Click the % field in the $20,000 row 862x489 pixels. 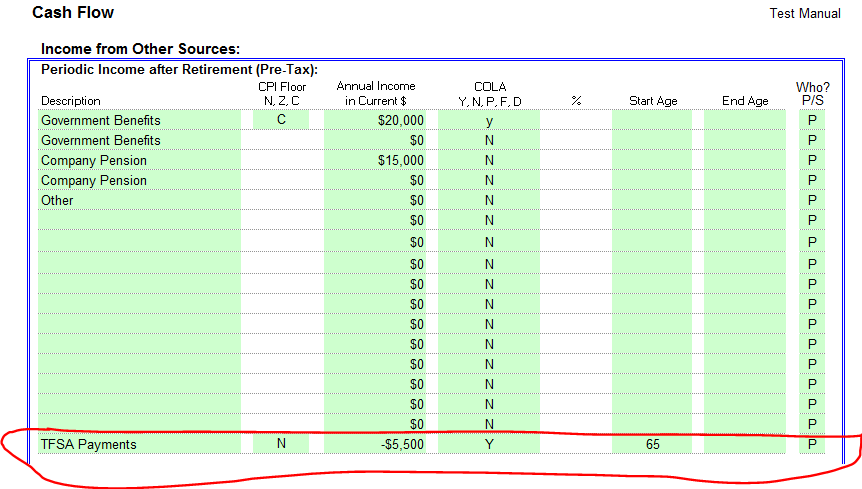pos(576,121)
